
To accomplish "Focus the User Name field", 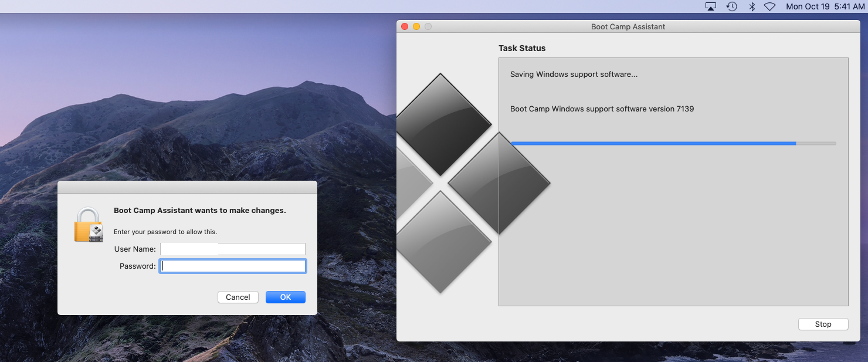I will [233, 249].
